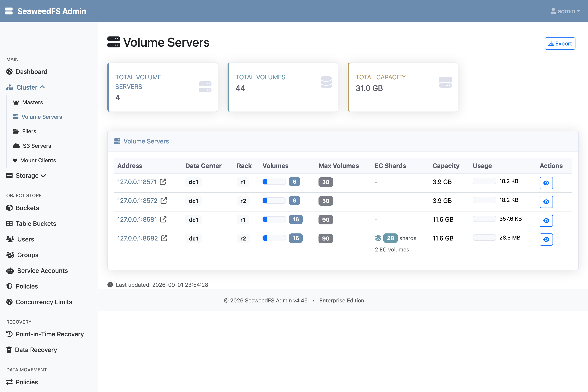The image size is (588, 392).
Task: View details of server 127.0.0.1:8572
Action: pos(546,202)
